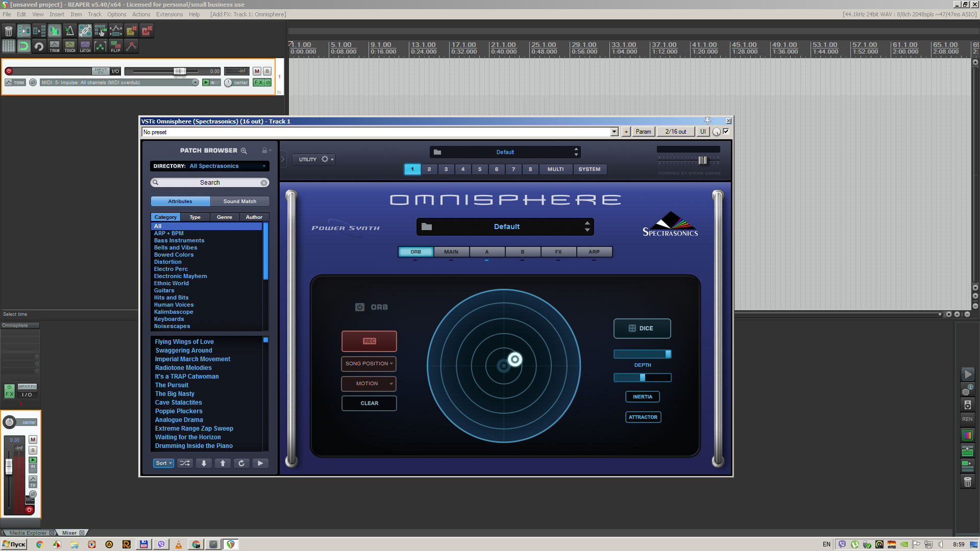Click the UI button in plugin header

[703, 132]
